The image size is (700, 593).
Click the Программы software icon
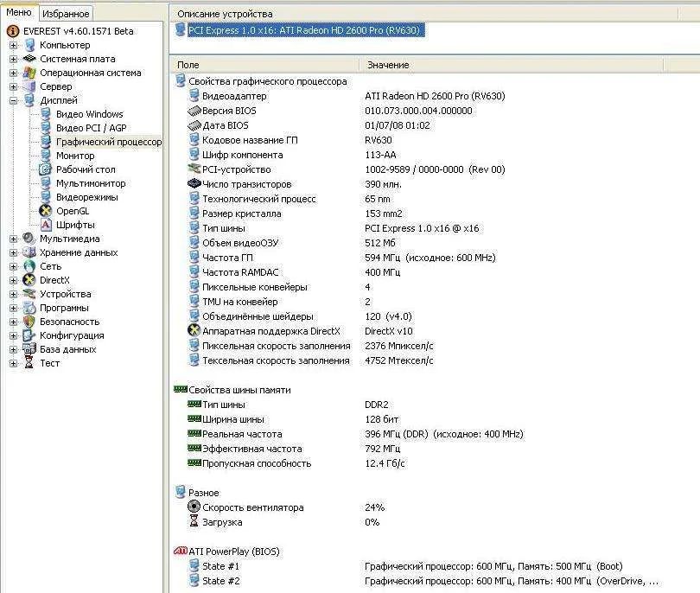29,308
